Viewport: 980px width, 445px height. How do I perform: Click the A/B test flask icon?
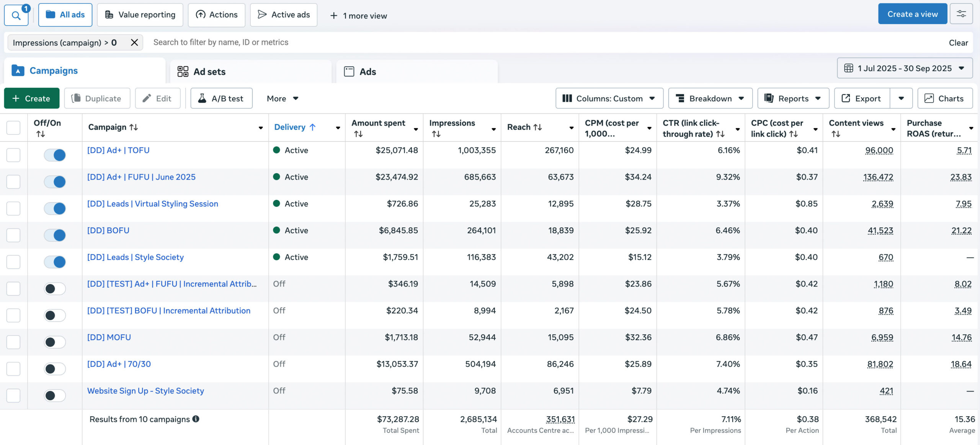202,98
